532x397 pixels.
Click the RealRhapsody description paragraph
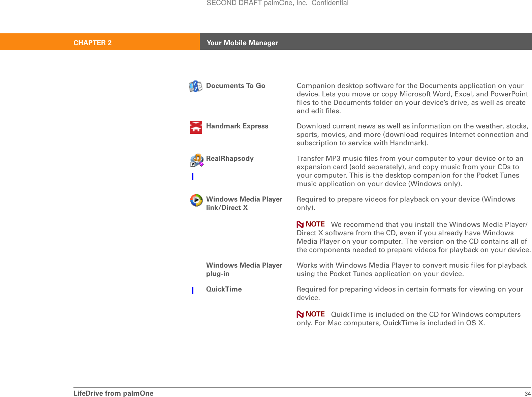[x=410, y=171]
